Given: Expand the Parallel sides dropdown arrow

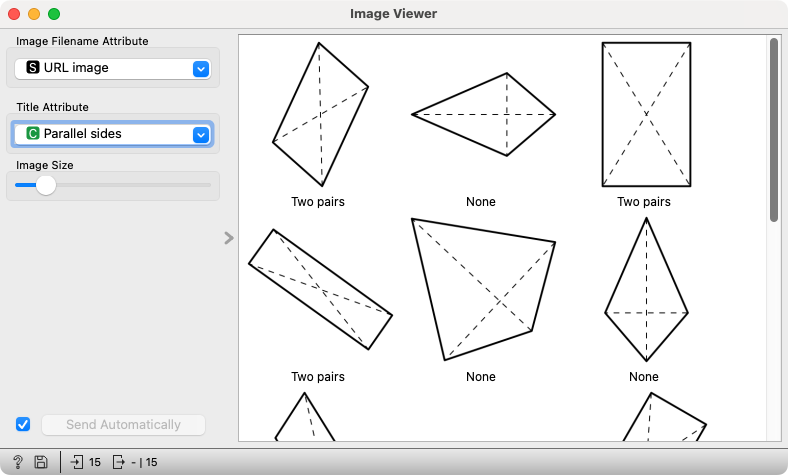Looking at the screenshot, I should click(201, 135).
